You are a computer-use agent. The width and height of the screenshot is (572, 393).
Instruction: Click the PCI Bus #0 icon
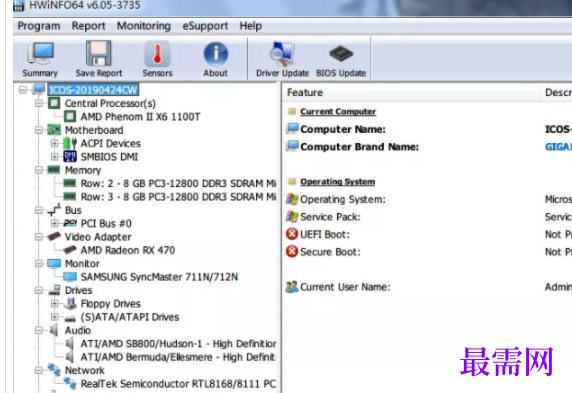pyautogui.click(x=70, y=223)
